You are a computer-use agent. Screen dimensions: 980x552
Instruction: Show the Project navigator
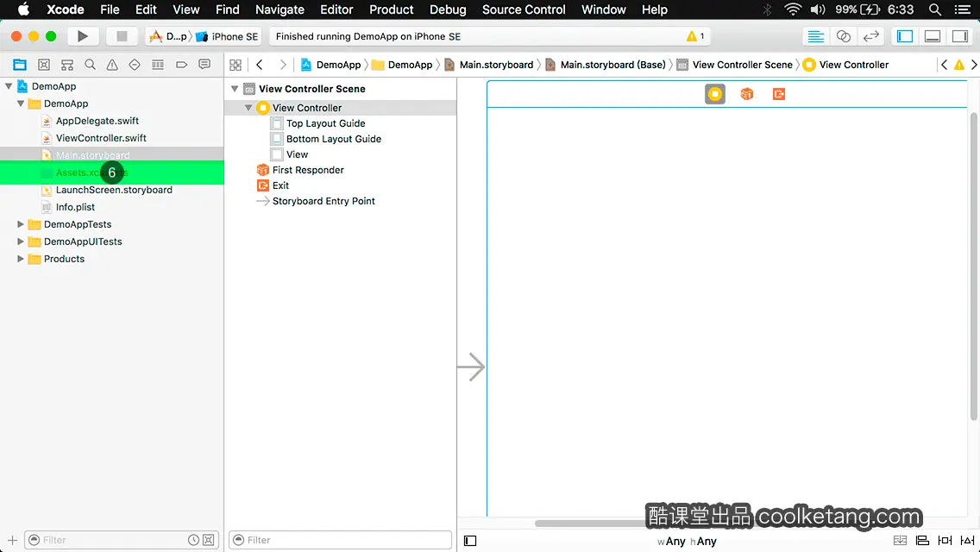(x=20, y=65)
